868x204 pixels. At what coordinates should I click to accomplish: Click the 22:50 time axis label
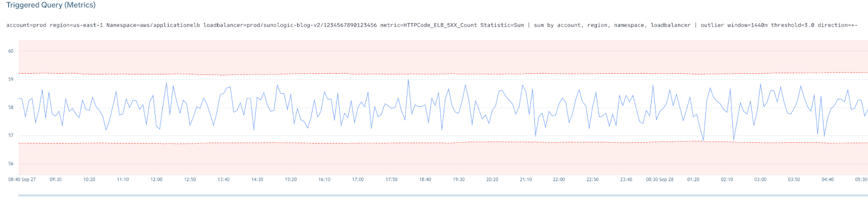(592, 180)
